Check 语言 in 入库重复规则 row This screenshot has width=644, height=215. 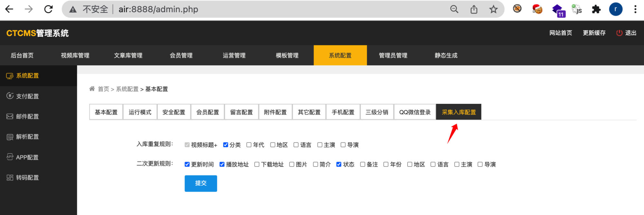tap(296, 145)
